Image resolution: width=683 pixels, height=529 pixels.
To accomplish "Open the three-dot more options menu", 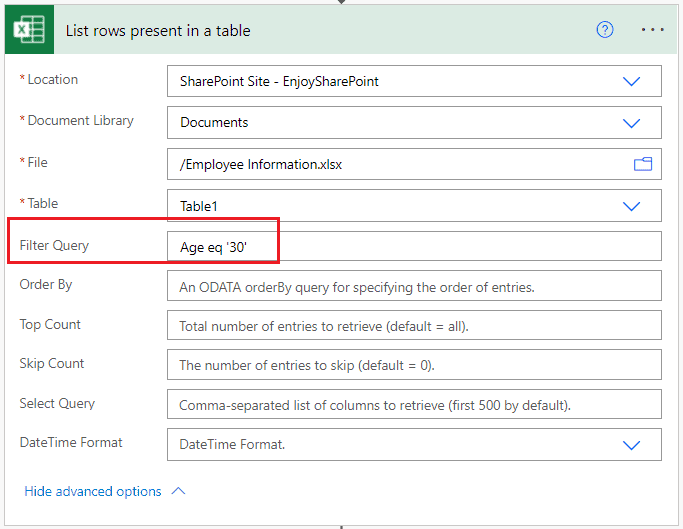I will tap(653, 30).
